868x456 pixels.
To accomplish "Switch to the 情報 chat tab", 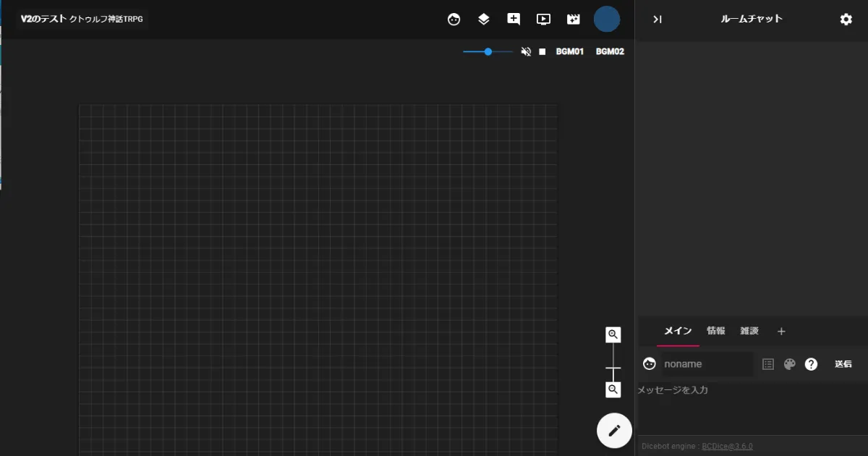I will [716, 332].
